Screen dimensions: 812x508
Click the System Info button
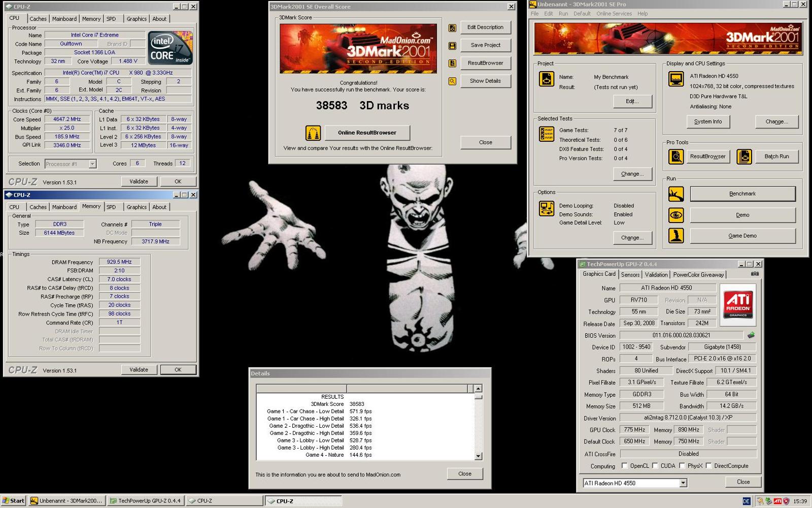point(708,122)
